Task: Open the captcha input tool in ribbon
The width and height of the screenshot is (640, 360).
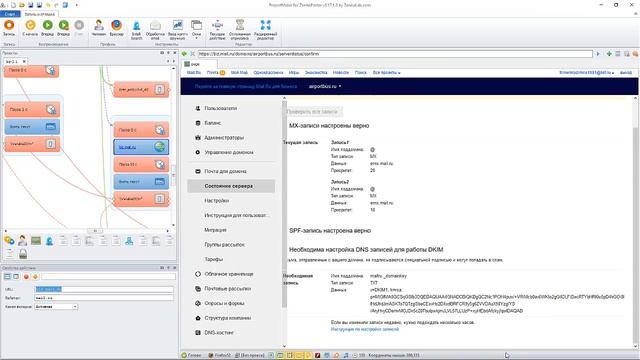Action: [x=178, y=30]
